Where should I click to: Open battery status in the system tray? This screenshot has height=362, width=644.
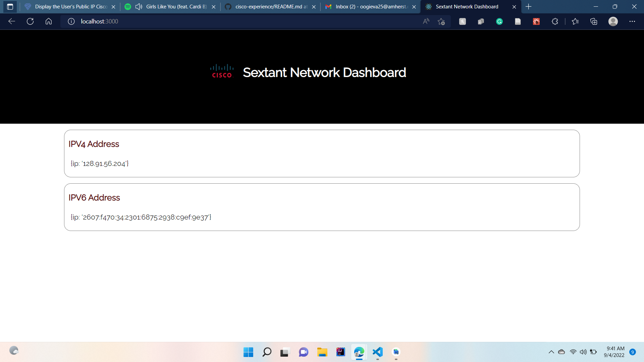pyautogui.click(x=593, y=352)
